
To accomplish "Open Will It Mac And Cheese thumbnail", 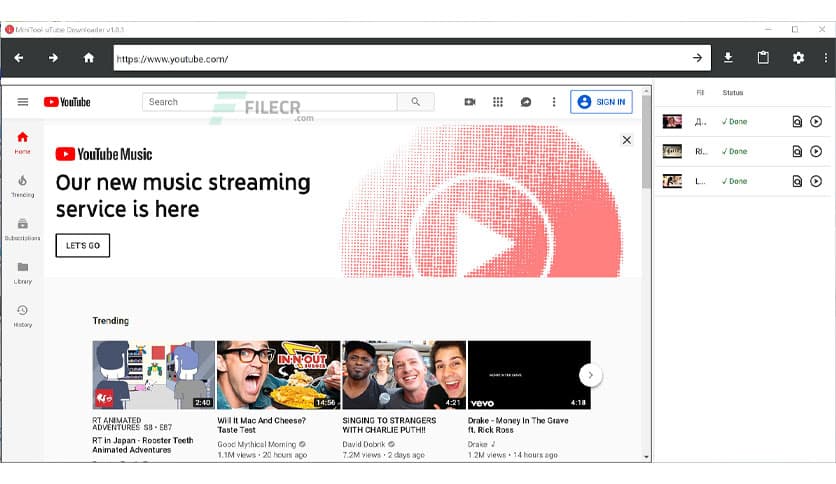I will click(x=278, y=375).
